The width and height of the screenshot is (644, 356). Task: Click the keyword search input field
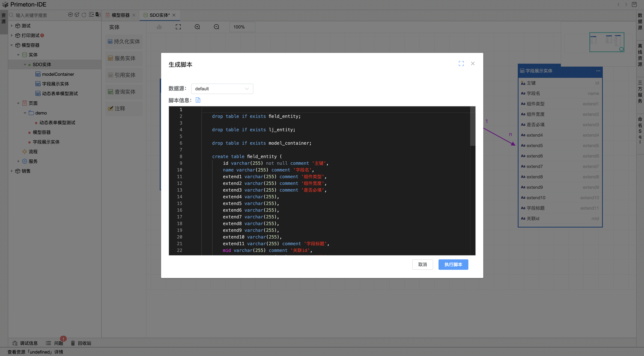pos(40,15)
